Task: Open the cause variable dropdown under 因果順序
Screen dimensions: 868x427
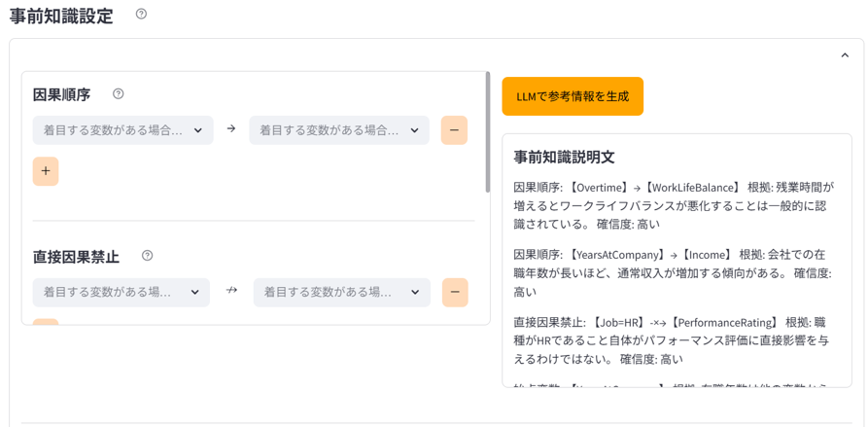Action: 122,130
